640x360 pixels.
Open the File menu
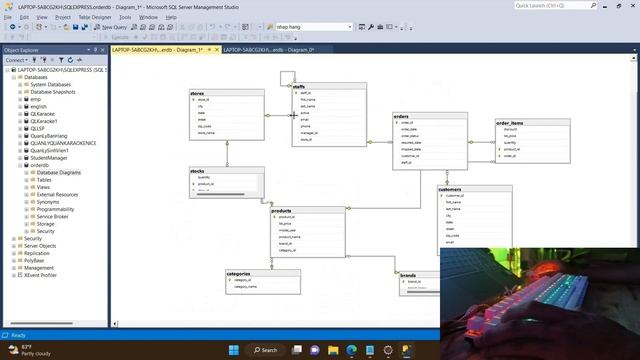click(8, 17)
